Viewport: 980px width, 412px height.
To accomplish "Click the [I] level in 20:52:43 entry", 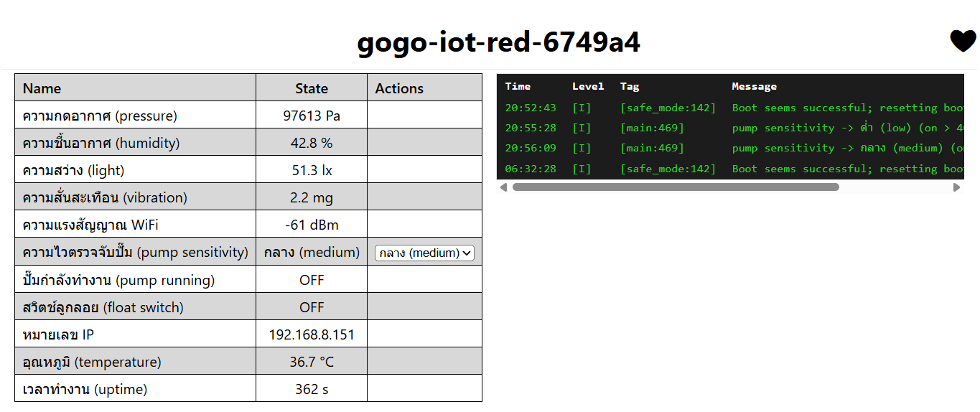I will (x=582, y=108).
